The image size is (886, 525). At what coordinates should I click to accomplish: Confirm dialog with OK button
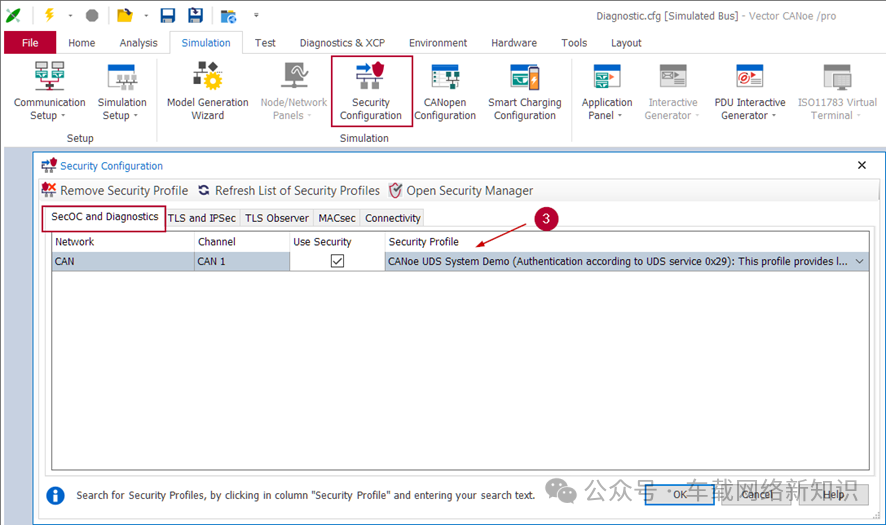[x=680, y=494]
